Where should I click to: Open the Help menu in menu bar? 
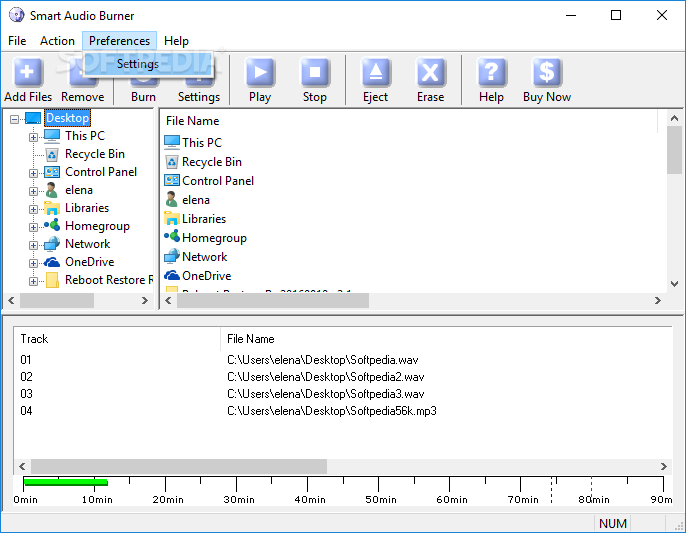point(176,41)
